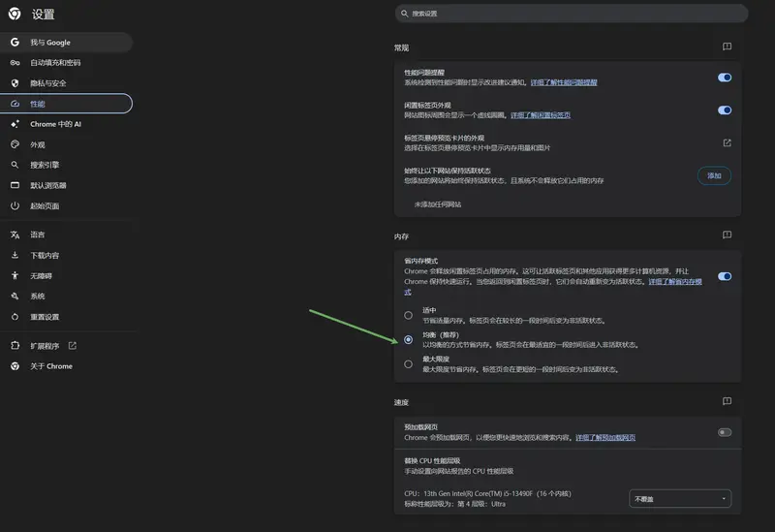The height and width of the screenshot is (532, 775).
Task: Click feedback icon beside 内存 heading
Action: 727,235
